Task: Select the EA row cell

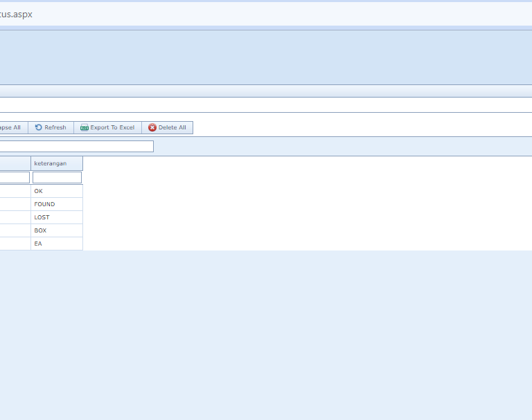Action: tap(57, 244)
